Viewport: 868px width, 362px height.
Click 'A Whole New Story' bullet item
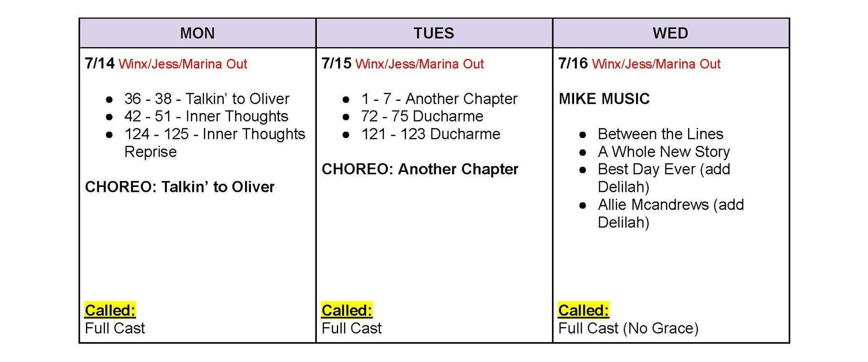click(x=664, y=152)
